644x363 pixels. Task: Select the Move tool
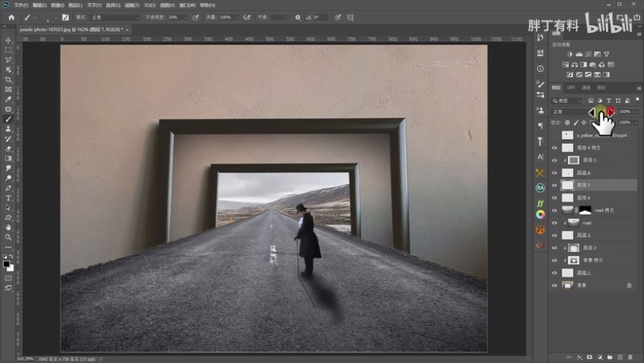[x=8, y=40]
